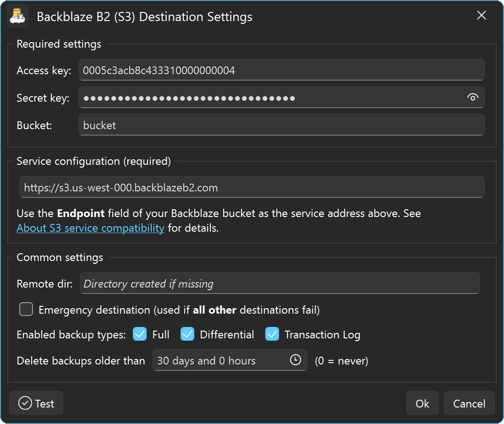The width and height of the screenshot is (504, 424).
Task: Click the service endpoint URL field
Action: 252,187
